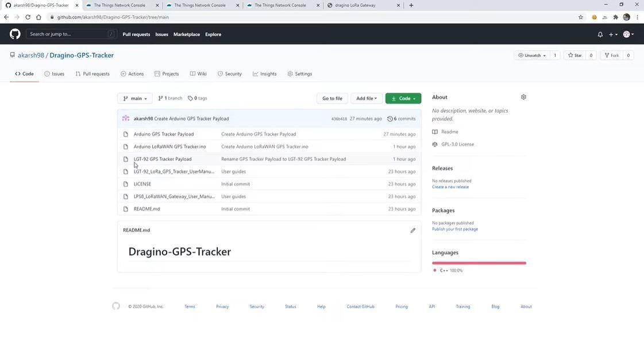The width and height of the screenshot is (644, 337).
Task: Star the Dragino-GPS-Tracker repository
Action: 574,55
